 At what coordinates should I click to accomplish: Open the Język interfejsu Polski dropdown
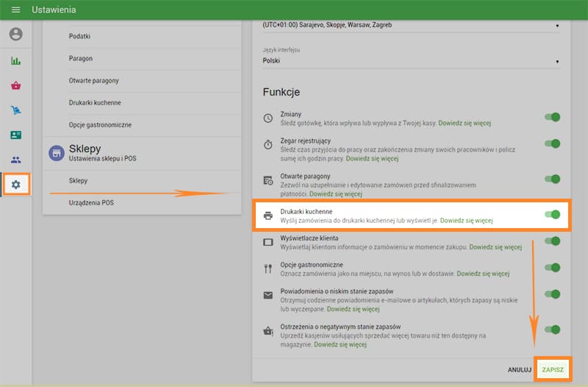411,61
